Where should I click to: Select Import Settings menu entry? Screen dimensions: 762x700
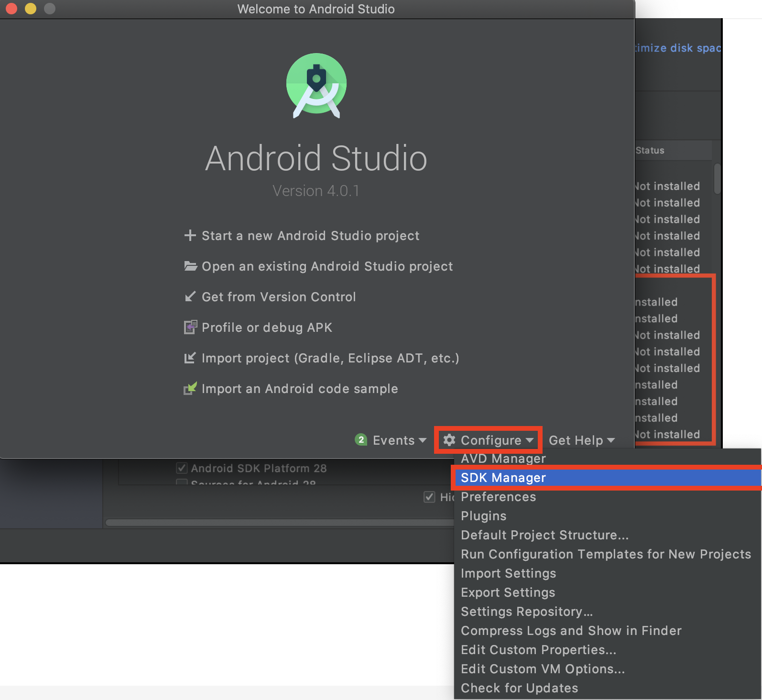click(607, 573)
